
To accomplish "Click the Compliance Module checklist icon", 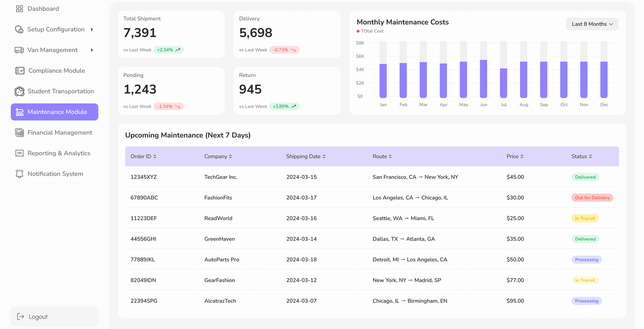I will pos(20,71).
